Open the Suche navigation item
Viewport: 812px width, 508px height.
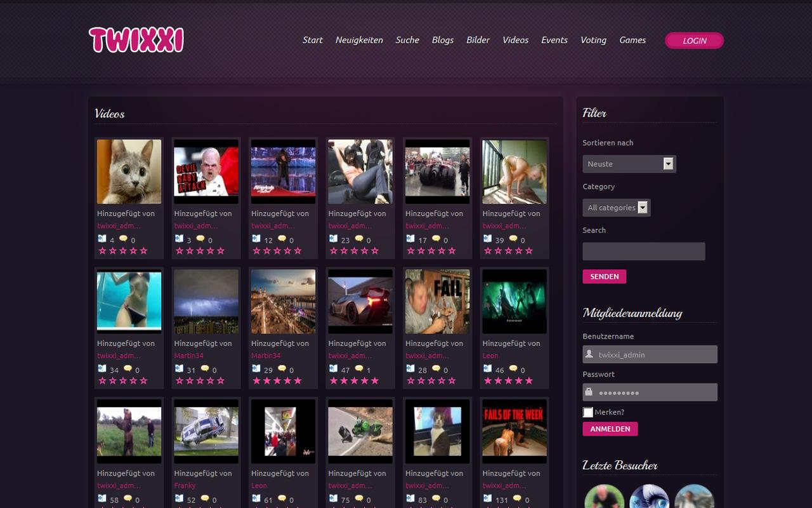click(x=407, y=40)
